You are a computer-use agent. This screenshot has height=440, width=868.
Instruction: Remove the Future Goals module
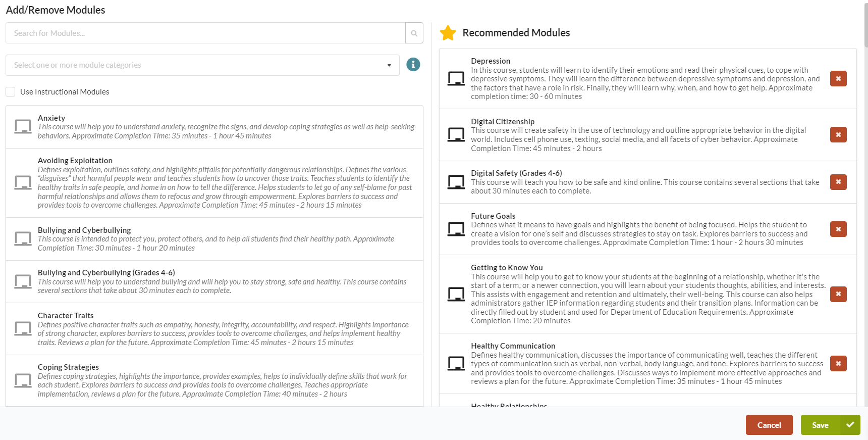838,229
